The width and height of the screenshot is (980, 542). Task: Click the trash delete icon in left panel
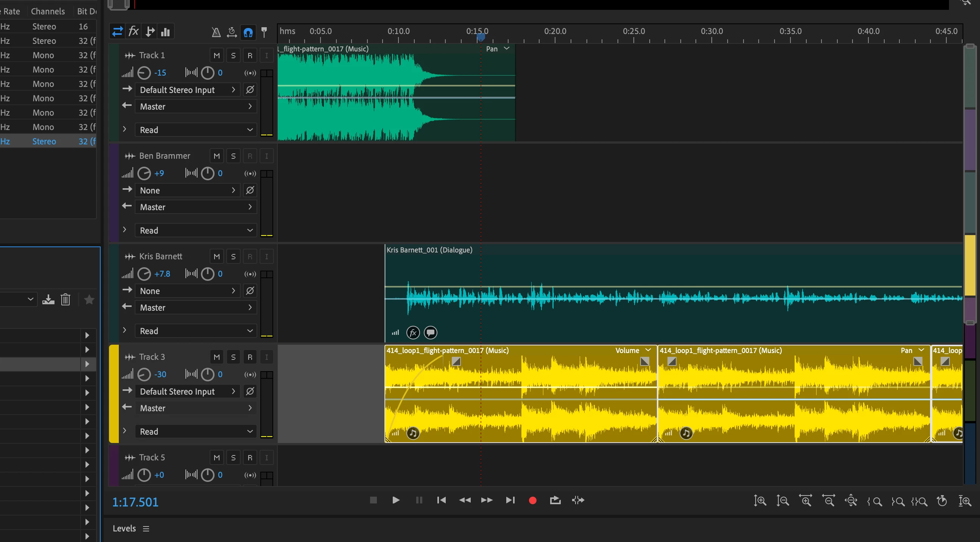pyautogui.click(x=65, y=299)
